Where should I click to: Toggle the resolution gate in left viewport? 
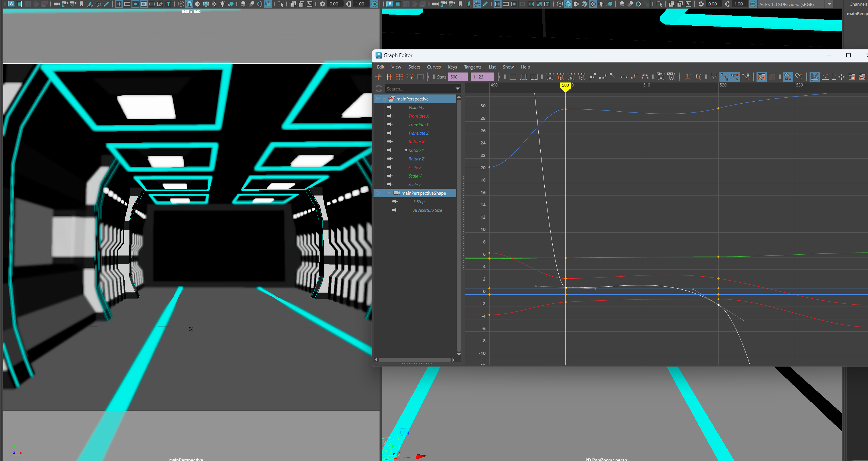pos(135,4)
